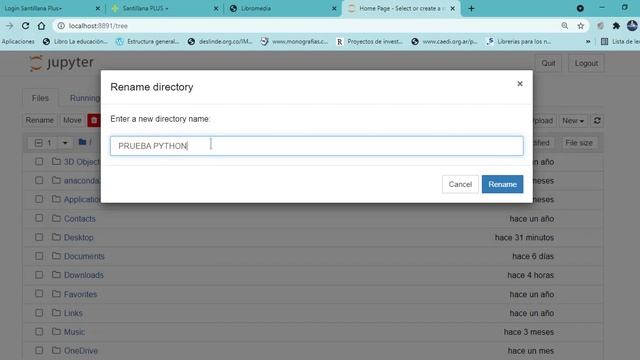Viewport: 640px width, 360px height.
Task: Confirm with the blue Rename button
Action: click(502, 184)
